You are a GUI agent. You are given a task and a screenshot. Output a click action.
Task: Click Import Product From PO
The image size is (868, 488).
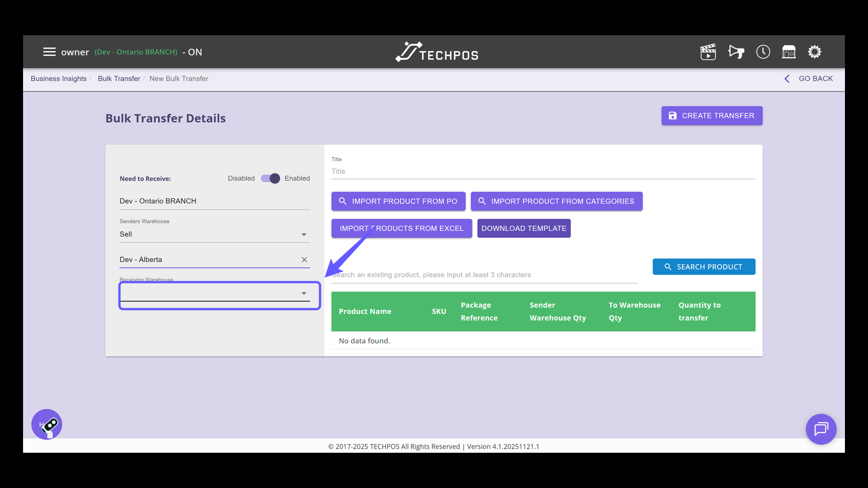click(x=398, y=202)
